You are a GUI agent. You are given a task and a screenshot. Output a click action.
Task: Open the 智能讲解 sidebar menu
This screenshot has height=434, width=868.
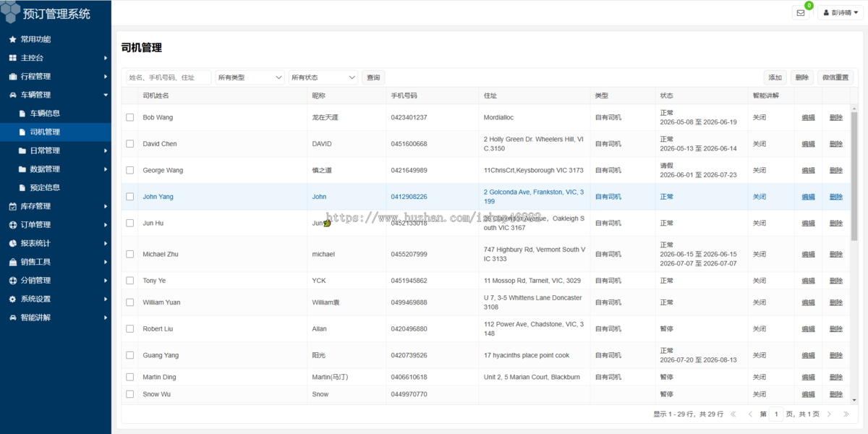pos(56,318)
